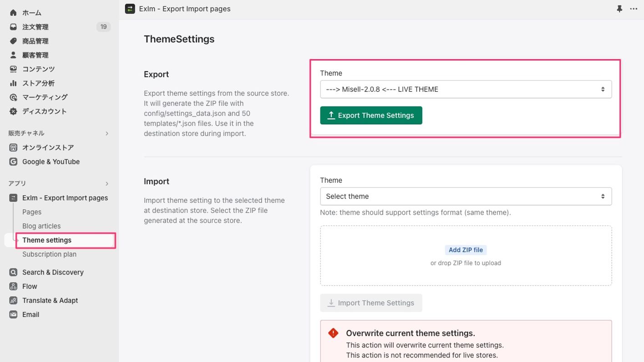Screen dimensions: 644x362
Task: Expand the アプリ section chevron
Action: 107,183
